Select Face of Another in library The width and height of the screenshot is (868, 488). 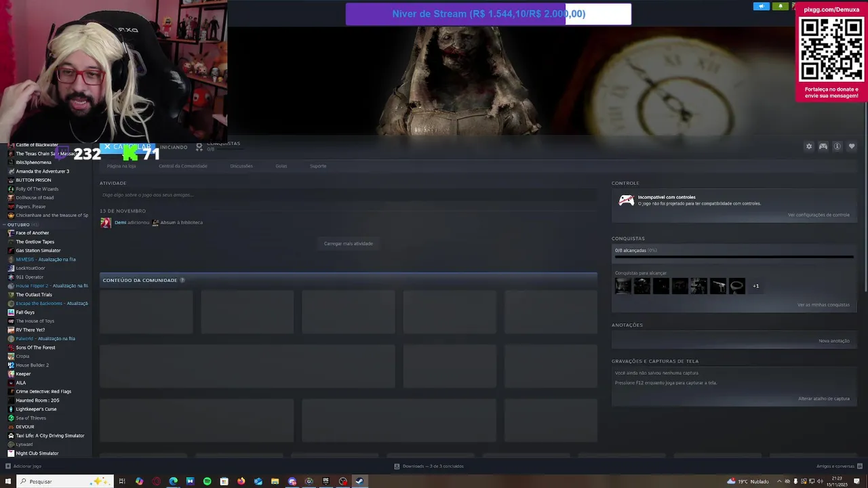[32, 233]
